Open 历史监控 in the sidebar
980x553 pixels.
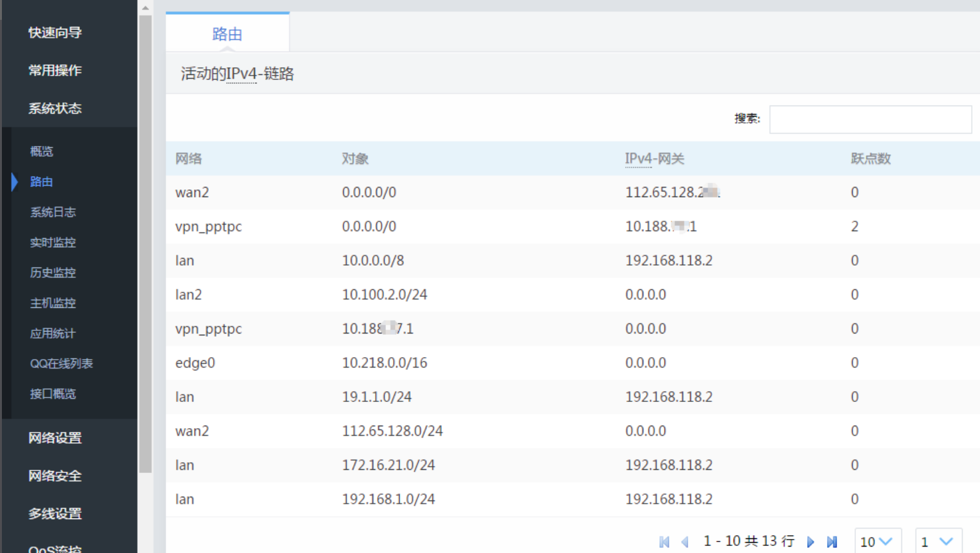coord(52,273)
